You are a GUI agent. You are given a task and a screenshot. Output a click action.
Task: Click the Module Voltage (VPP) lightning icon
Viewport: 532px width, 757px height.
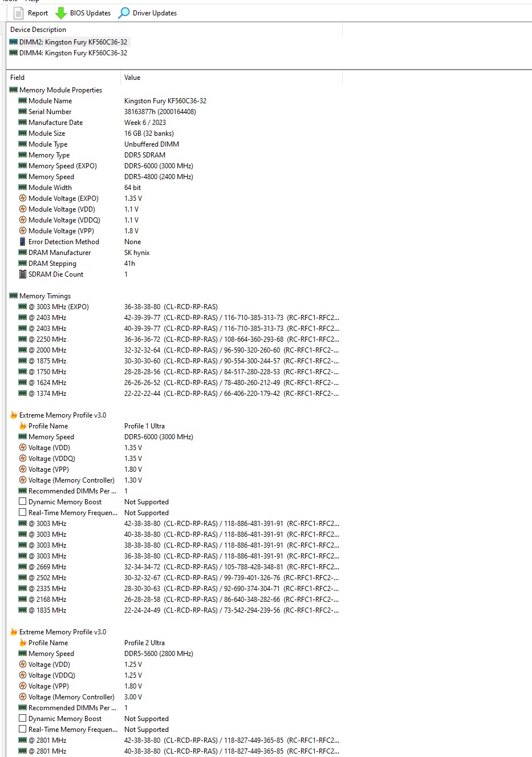pyautogui.click(x=23, y=230)
